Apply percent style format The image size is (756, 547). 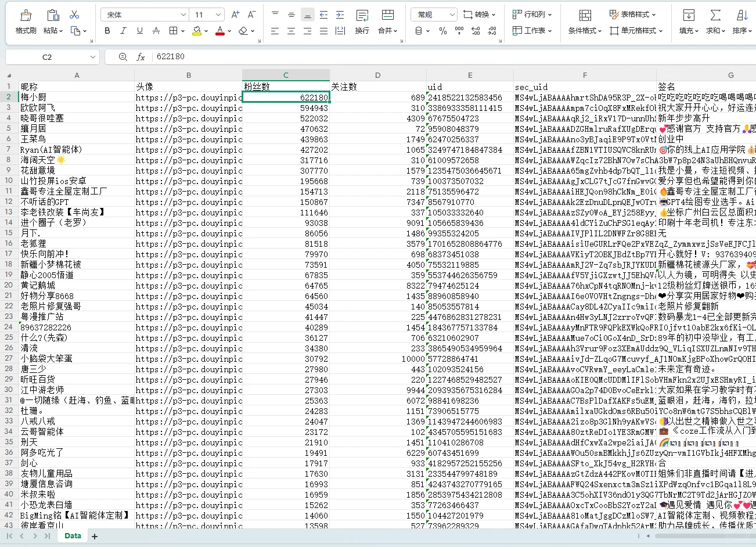[x=443, y=31]
